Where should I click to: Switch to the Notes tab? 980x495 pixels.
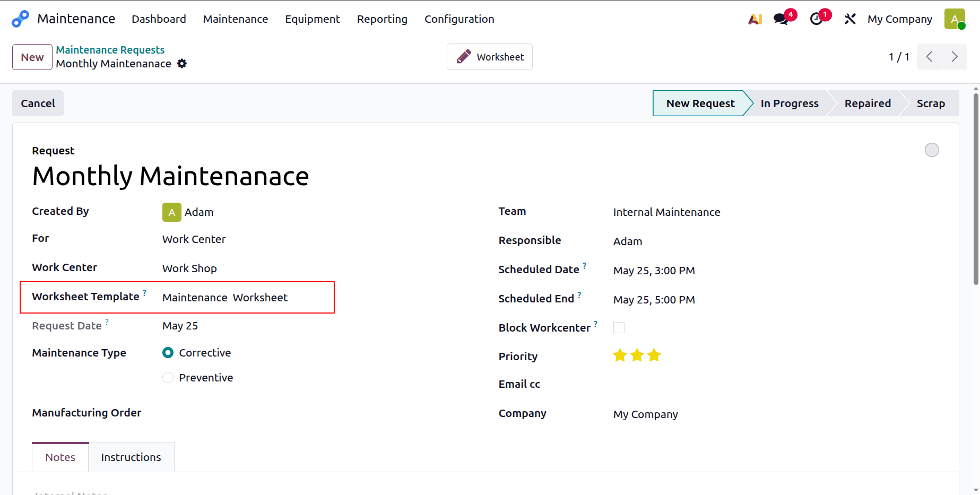tap(60, 457)
